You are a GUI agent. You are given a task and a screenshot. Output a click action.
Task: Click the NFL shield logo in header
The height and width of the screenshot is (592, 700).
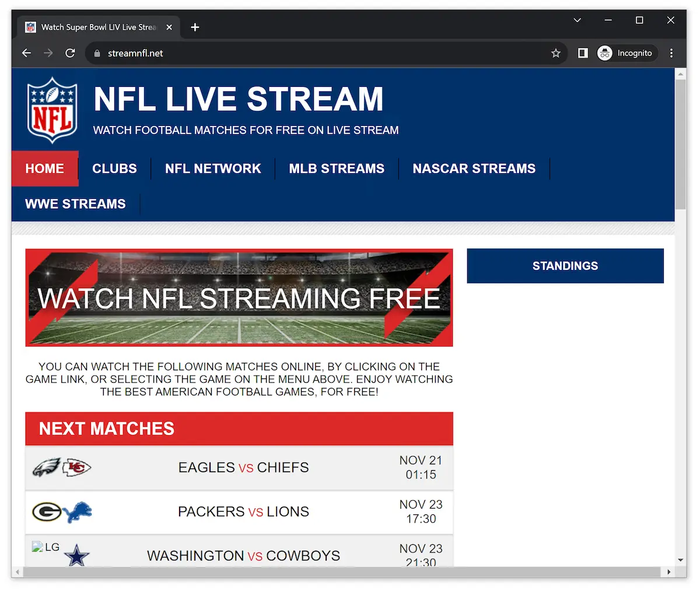(52, 110)
